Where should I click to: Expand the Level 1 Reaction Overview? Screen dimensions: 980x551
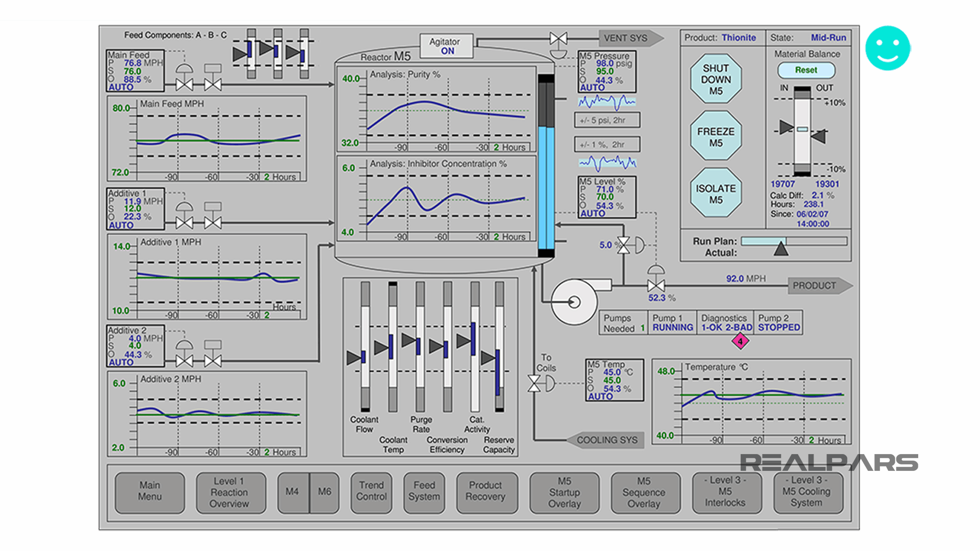point(231,492)
